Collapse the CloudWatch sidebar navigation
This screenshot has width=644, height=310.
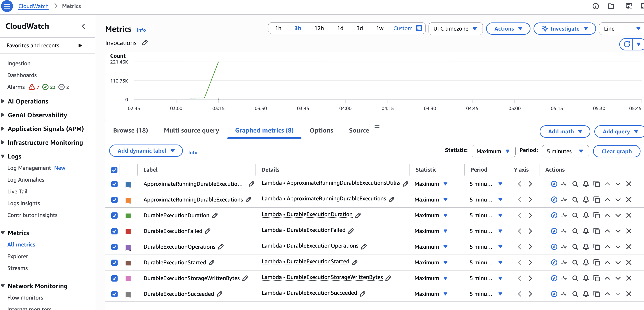[84, 26]
